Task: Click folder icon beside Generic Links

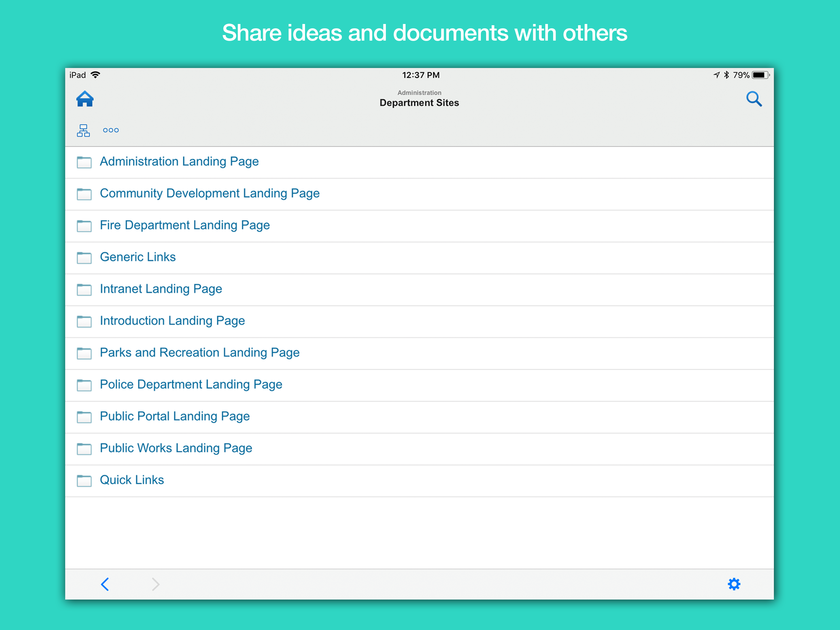Action: 84,257
